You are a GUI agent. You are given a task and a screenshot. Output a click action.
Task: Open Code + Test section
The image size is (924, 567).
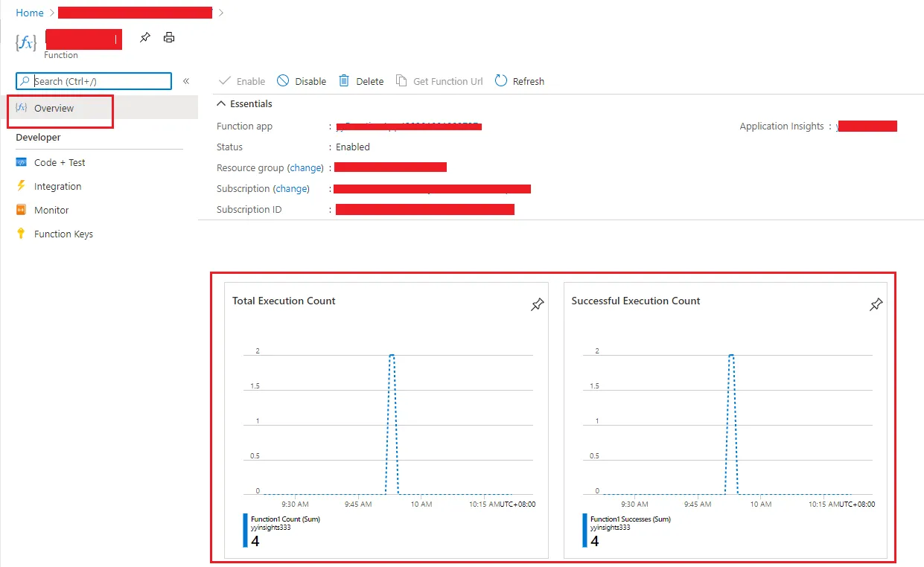[x=60, y=162]
